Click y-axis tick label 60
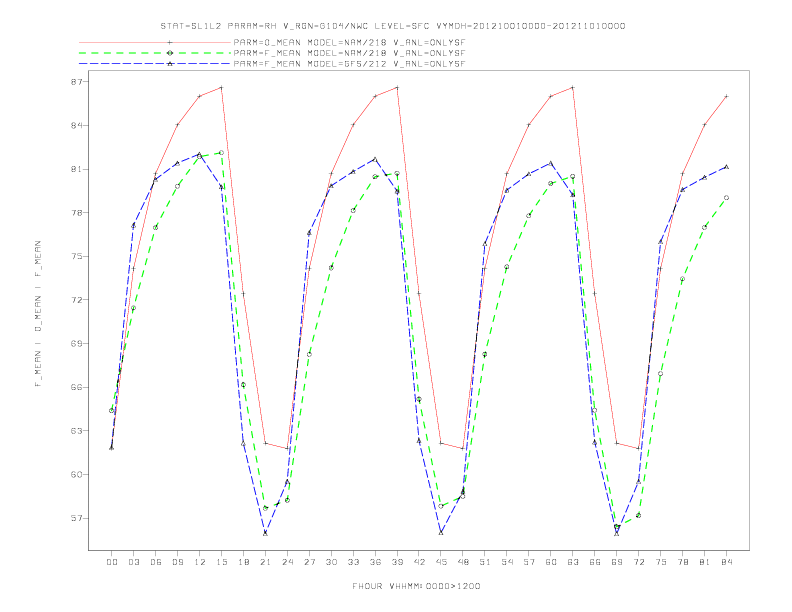 coord(76,475)
